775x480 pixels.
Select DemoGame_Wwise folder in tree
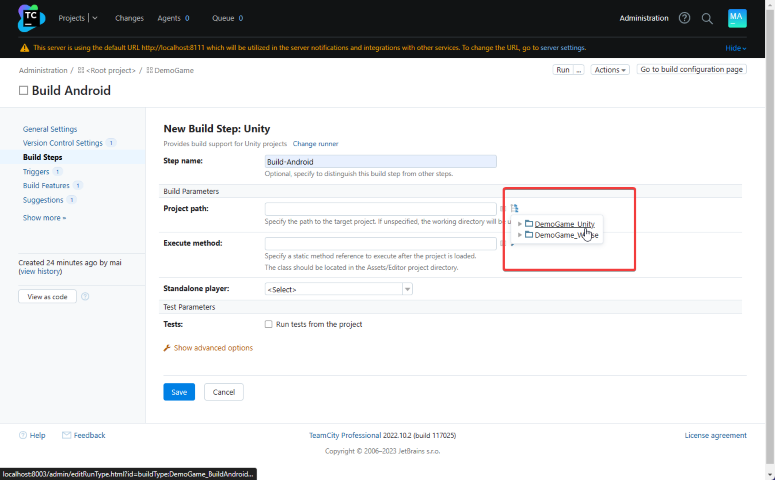pyautogui.click(x=566, y=235)
